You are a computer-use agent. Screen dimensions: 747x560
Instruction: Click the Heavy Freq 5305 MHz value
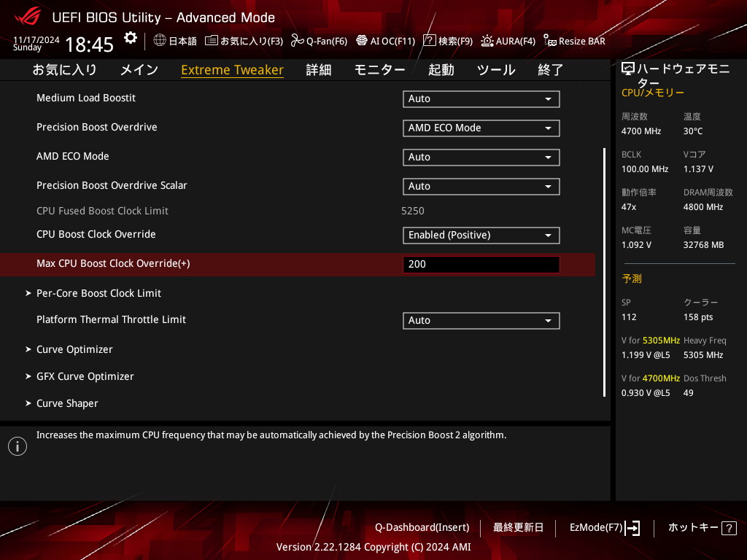click(x=703, y=355)
